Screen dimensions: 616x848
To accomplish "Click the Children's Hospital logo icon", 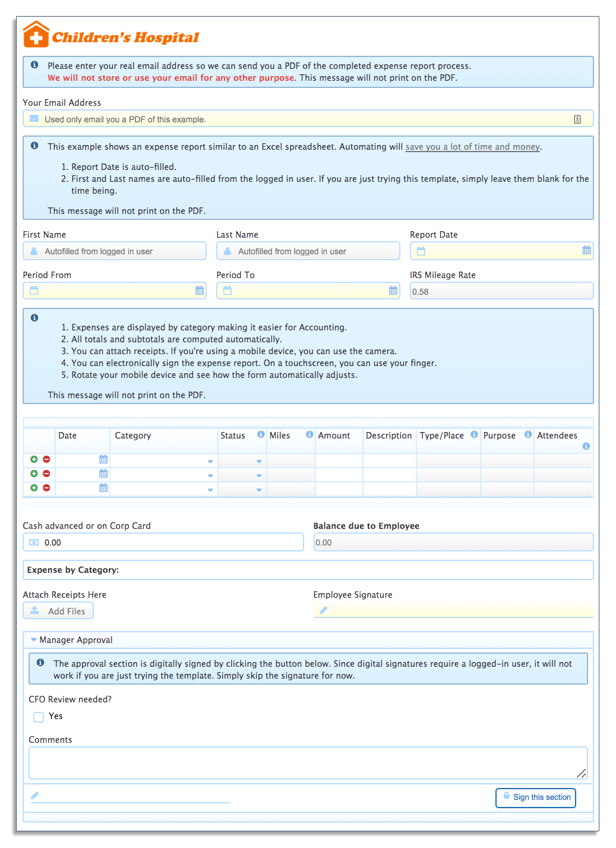I will [x=36, y=34].
